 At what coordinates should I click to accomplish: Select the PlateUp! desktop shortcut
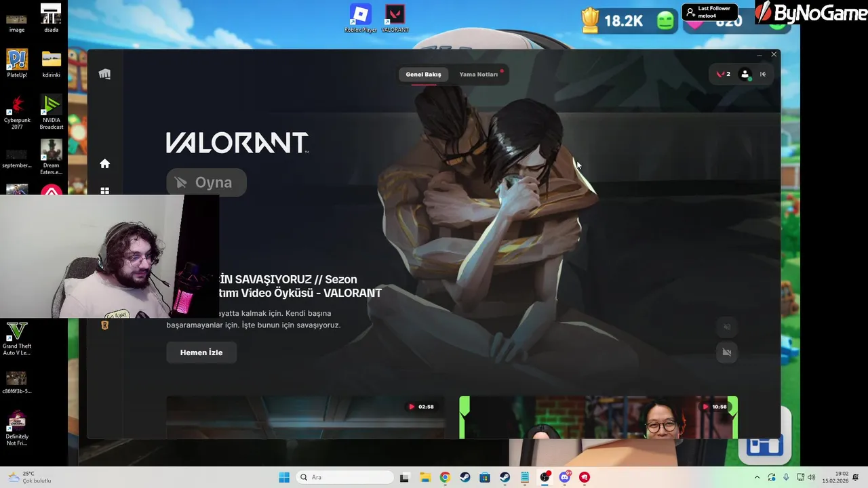(x=17, y=64)
